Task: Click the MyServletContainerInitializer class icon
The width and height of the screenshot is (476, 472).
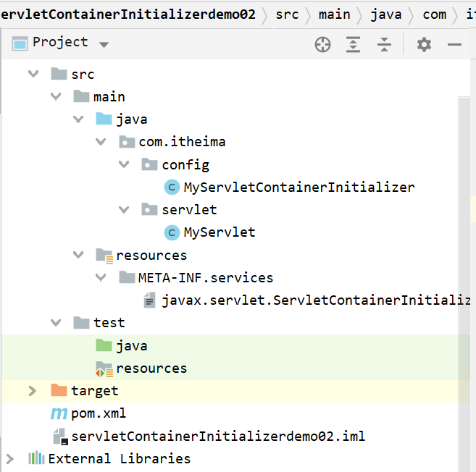Action: (172, 187)
